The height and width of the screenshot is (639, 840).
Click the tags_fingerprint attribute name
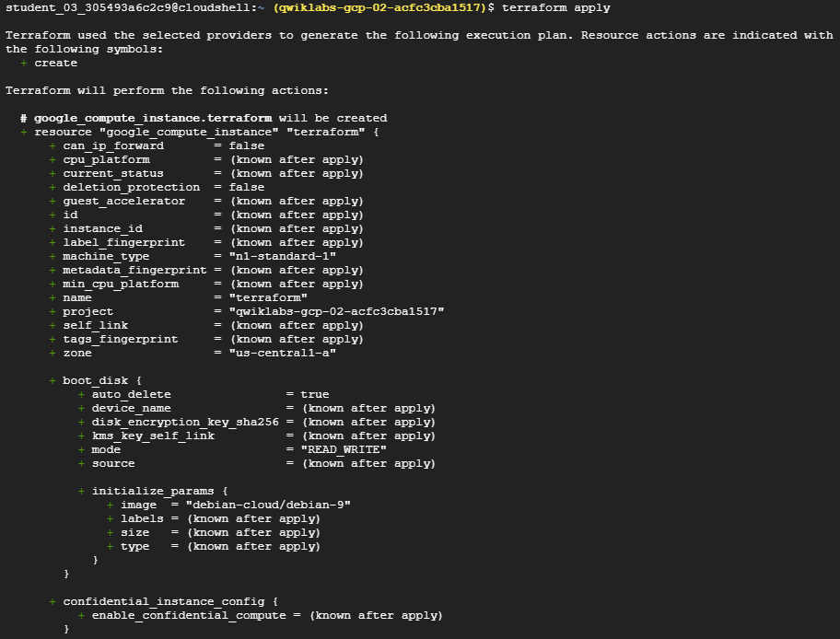point(120,340)
